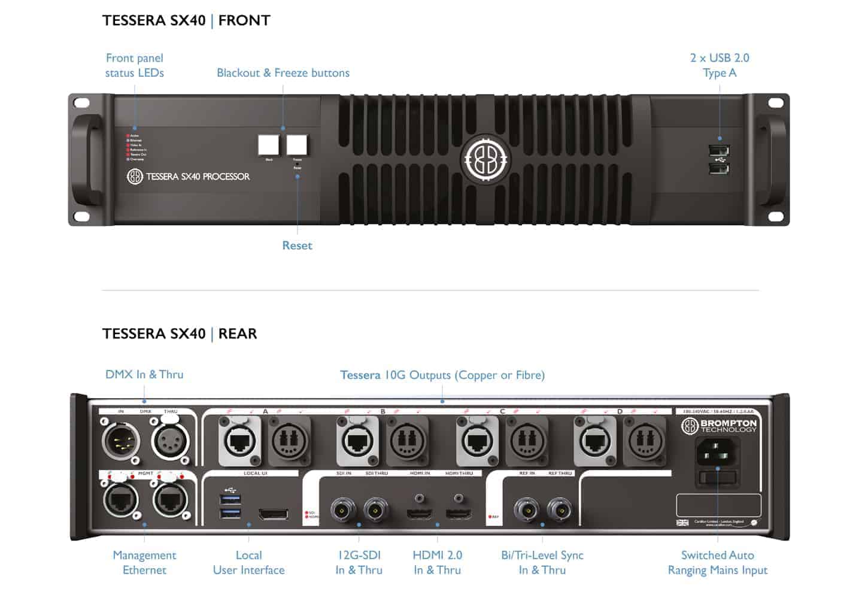Click the "Tessera 10G Outputs (Copper or Fibre)" label

[x=442, y=375]
